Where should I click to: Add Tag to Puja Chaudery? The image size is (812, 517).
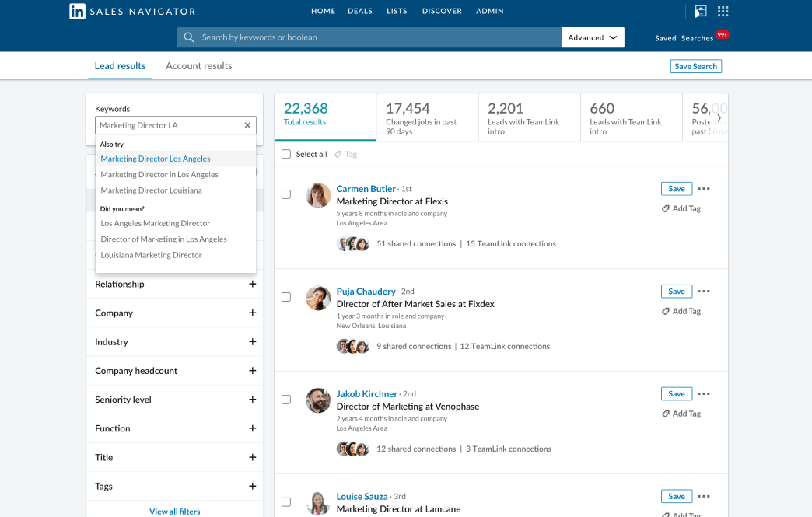(681, 311)
